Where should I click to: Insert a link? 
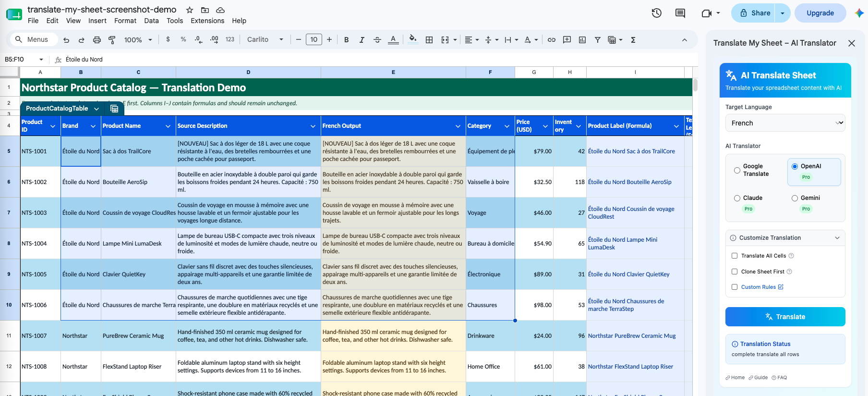(x=552, y=40)
